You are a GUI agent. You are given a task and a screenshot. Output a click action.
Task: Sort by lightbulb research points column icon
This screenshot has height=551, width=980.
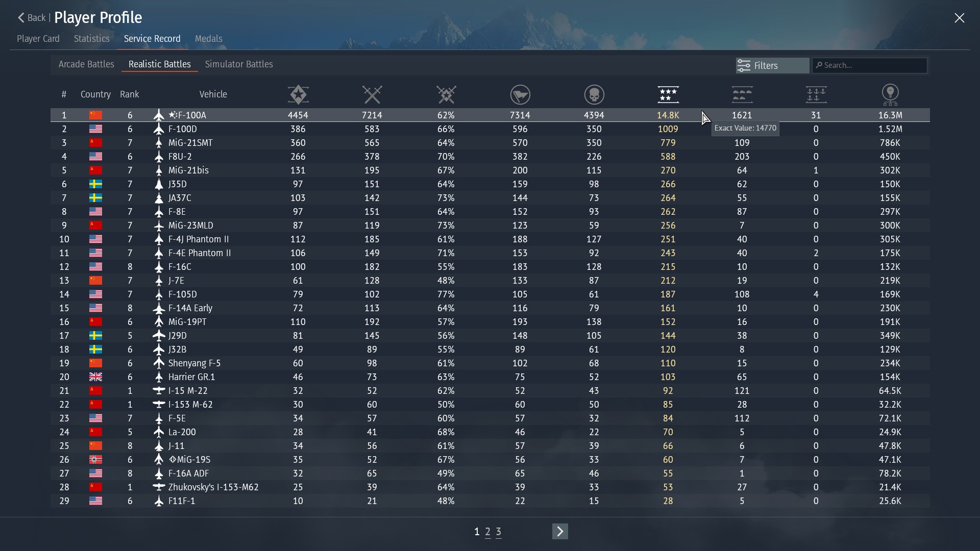pos(890,94)
